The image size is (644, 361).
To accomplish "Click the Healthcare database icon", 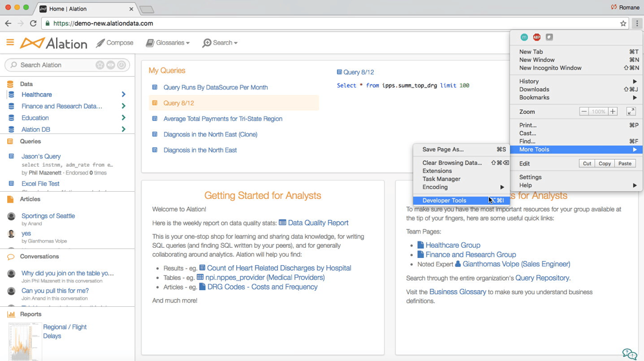I will click(11, 94).
